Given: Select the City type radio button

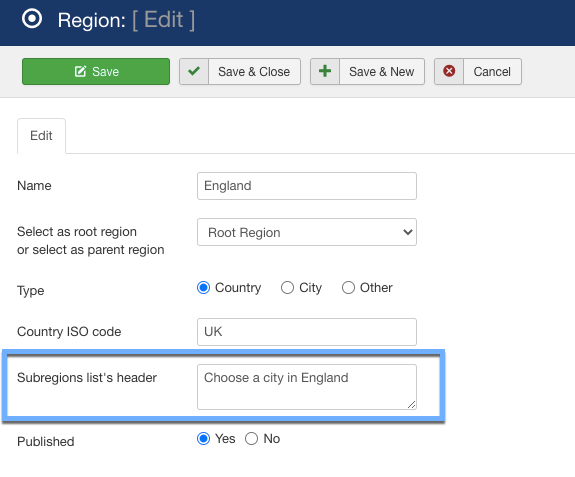Looking at the screenshot, I should [x=287, y=288].
